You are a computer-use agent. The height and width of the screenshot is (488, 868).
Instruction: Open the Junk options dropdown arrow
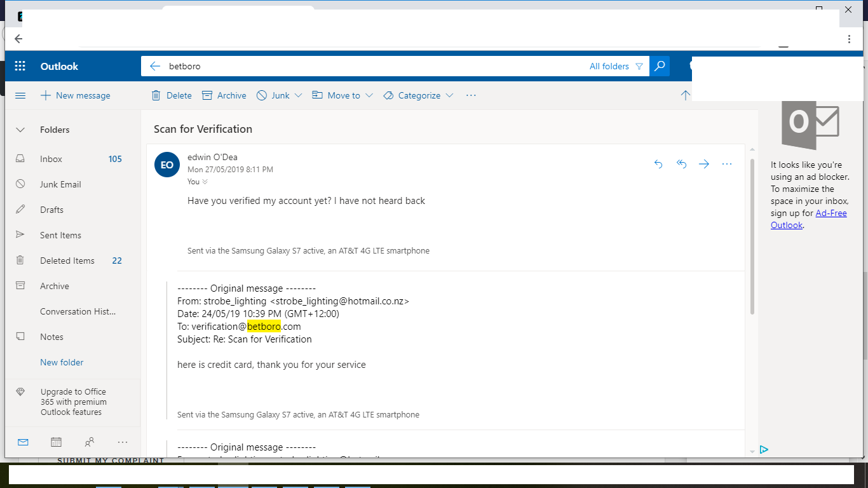coord(299,95)
